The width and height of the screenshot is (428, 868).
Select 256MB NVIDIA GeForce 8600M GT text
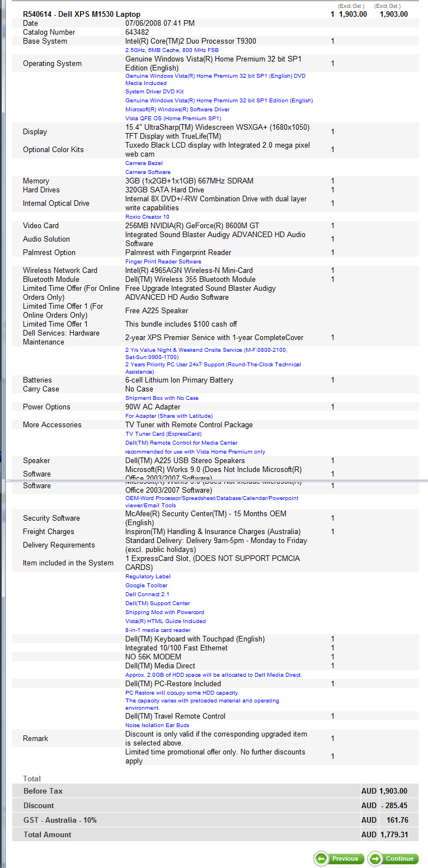coord(192,225)
